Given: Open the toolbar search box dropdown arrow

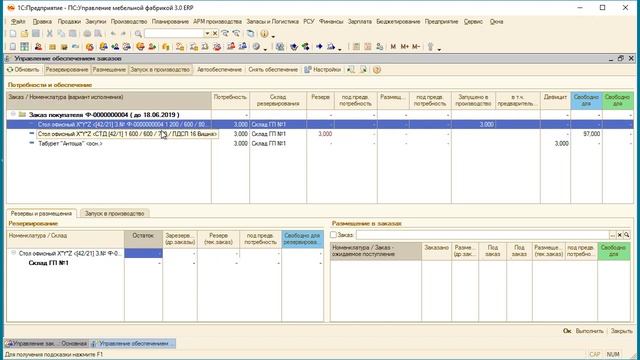Looking at the screenshot, I should (x=207, y=34).
